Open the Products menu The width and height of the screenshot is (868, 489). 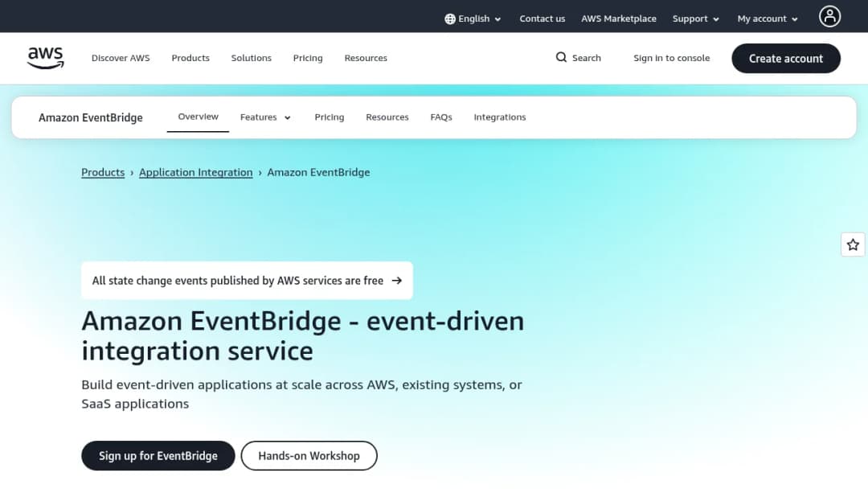pos(190,58)
